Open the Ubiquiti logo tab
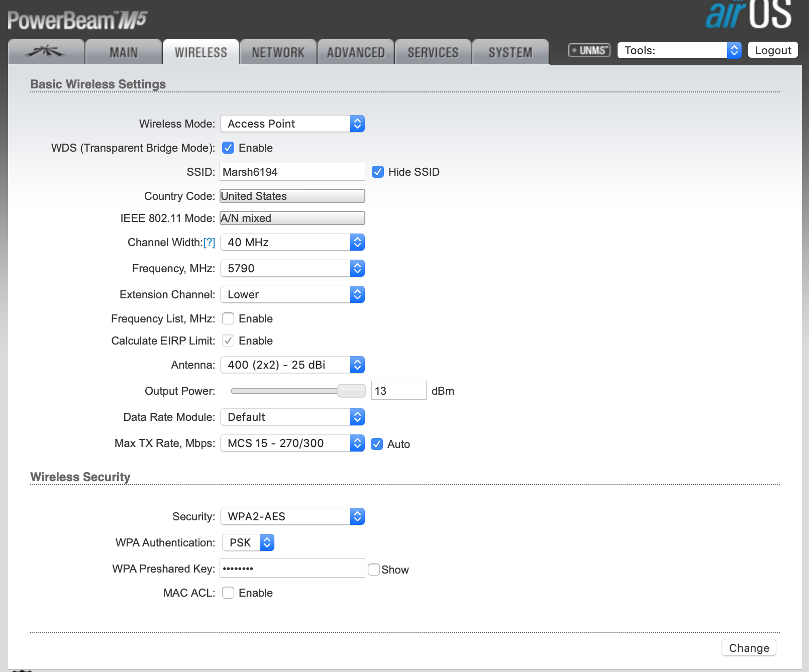The image size is (809, 672). [46, 52]
